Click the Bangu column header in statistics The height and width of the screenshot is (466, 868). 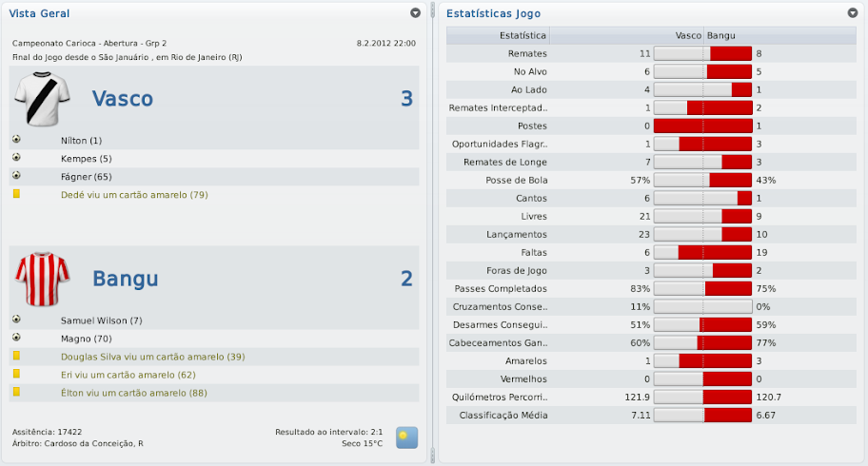point(722,35)
